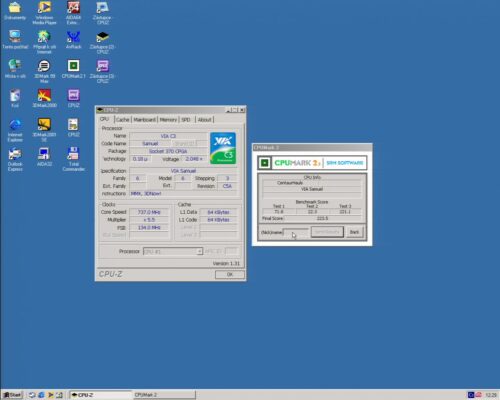Click the green chip logo in CPUMark

pos(265,163)
